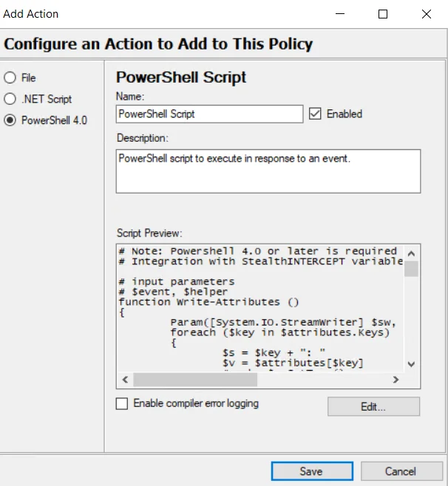Save the configured action

point(312,471)
